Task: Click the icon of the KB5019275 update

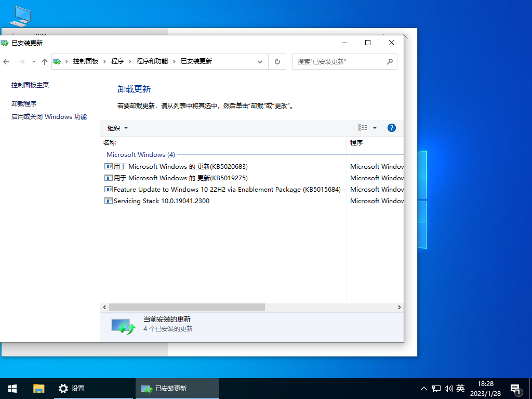Action: click(108, 178)
